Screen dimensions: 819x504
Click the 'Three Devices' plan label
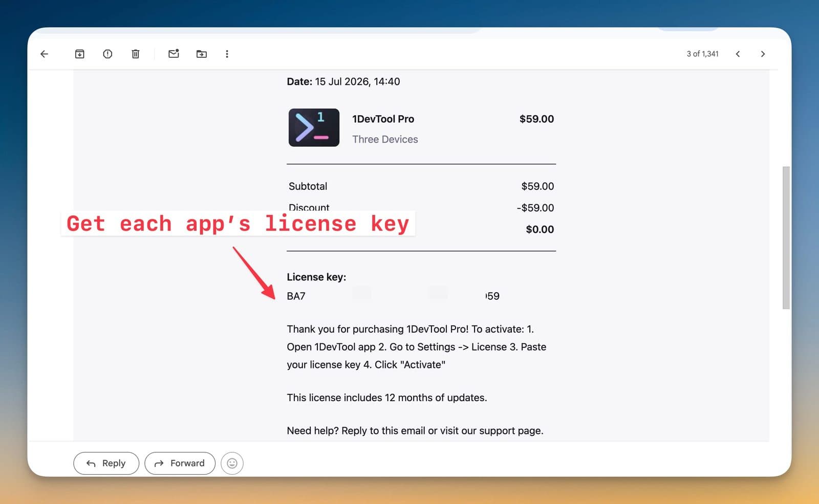tap(385, 139)
